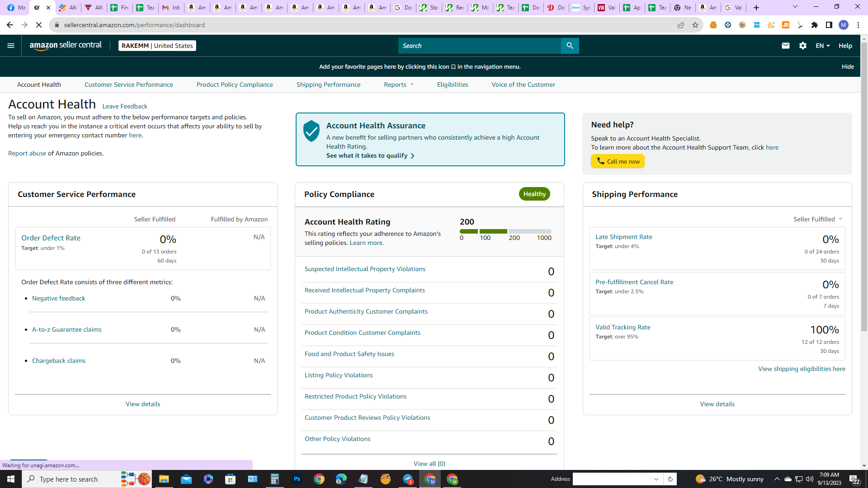Open Suspected Intellectual Property Violations

point(365,269)
